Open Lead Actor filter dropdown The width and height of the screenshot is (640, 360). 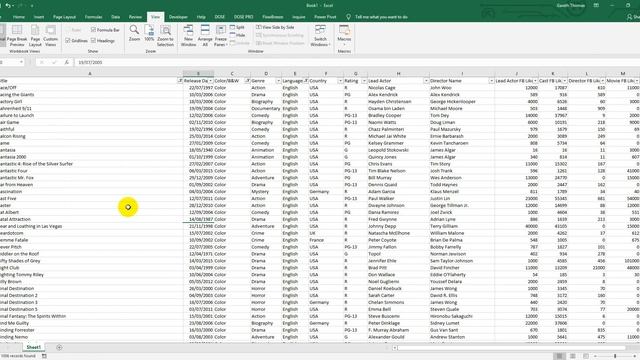tap(426, 81)
